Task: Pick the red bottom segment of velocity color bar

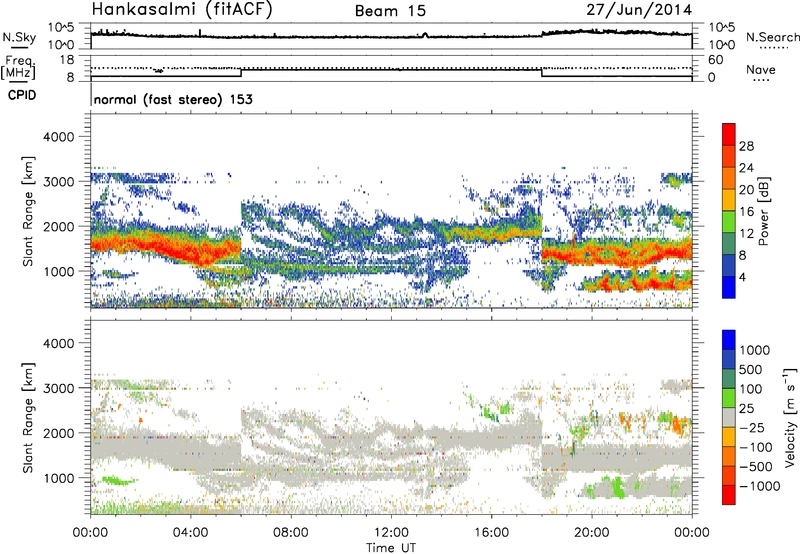Action: click(729, 495)
